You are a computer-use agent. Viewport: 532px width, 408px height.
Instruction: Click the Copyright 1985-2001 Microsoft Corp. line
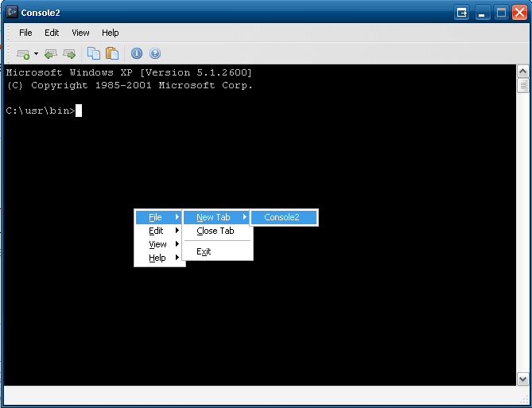(x=130, y=86)
